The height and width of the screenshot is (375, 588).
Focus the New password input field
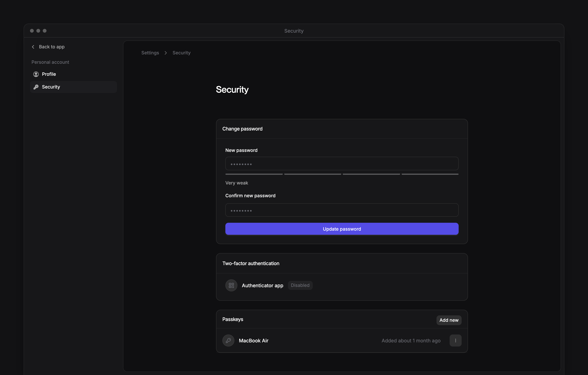point(342,163)
